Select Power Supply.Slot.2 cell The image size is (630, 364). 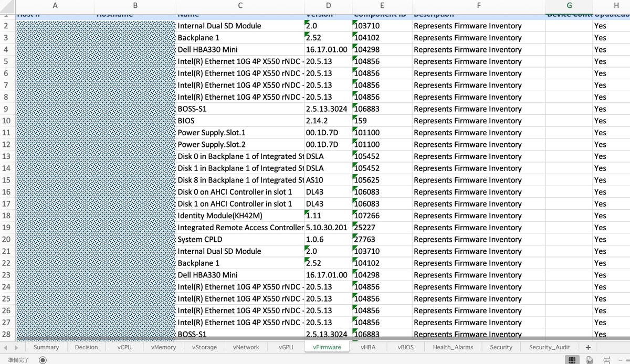(240, 144)
